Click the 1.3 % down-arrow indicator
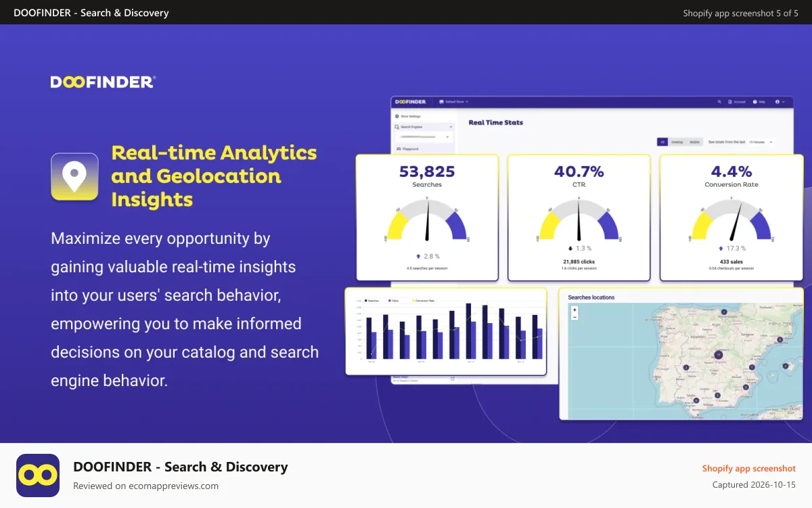 click(x=579, y=248)
